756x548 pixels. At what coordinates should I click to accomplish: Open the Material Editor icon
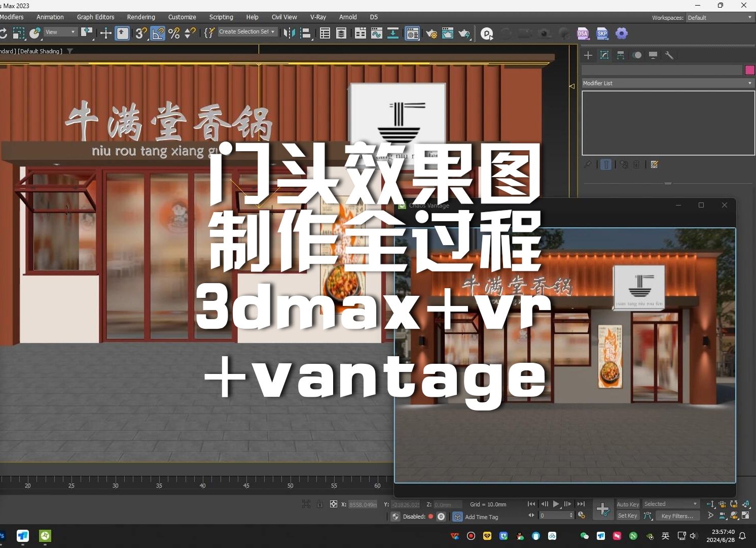412,33
